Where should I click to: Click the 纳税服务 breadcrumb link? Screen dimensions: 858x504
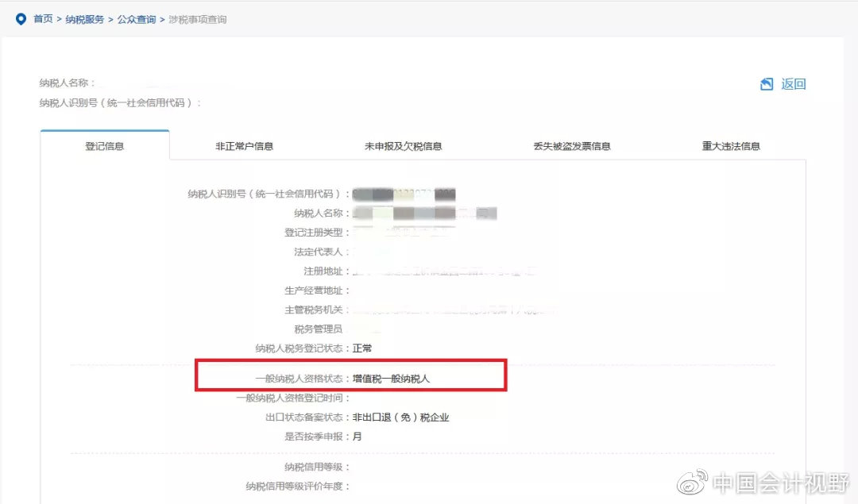coord(84,19)
